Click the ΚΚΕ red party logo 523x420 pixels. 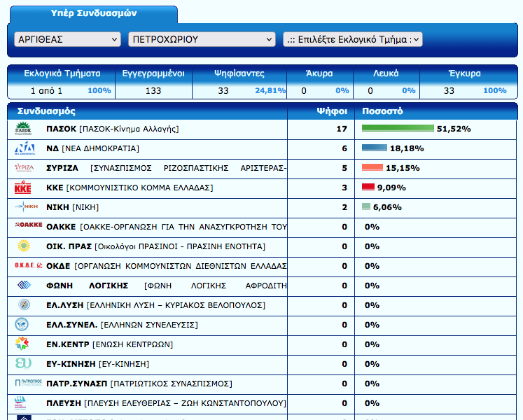tap(23, 188)
